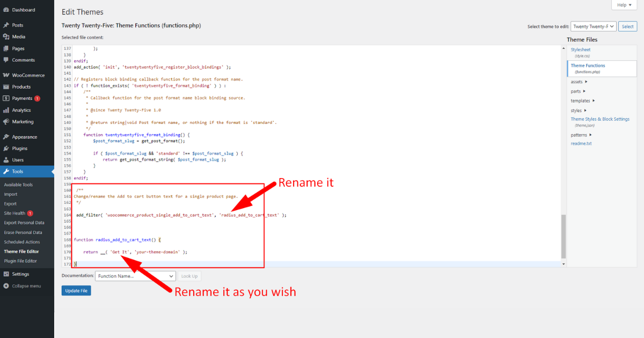Viewport: 644px width, 338px height.
Task: Click the Payments dollar icon
Action: 6,98
